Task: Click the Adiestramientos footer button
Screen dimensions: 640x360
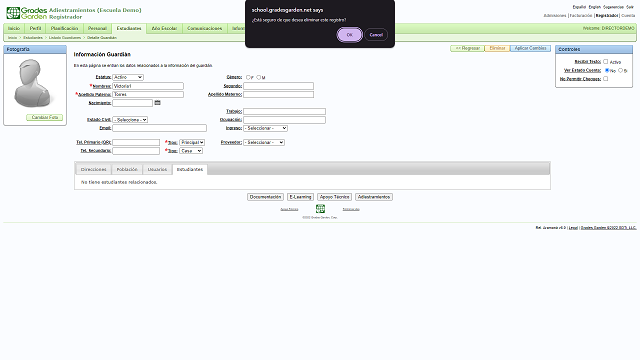Action: click(x=374, y=197)
